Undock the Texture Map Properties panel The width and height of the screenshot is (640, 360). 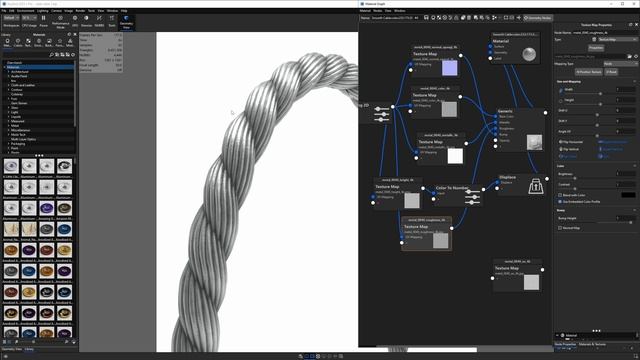631,25
